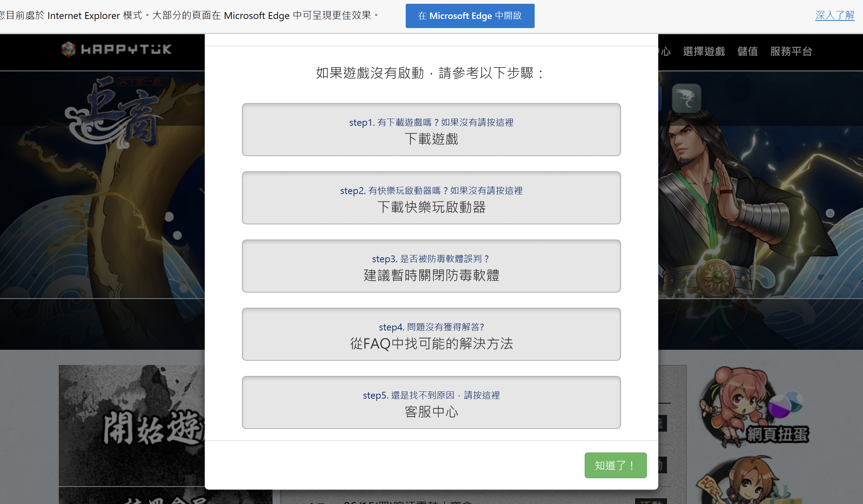Open the 選擇遊戲 menu item
This screenshot has height=504, width=863.
pos(704,51)
